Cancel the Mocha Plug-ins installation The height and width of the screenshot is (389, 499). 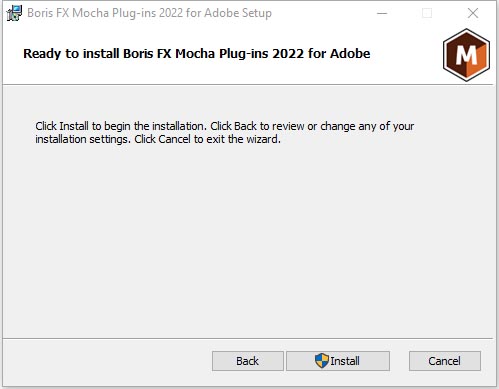tap(445, 361)
